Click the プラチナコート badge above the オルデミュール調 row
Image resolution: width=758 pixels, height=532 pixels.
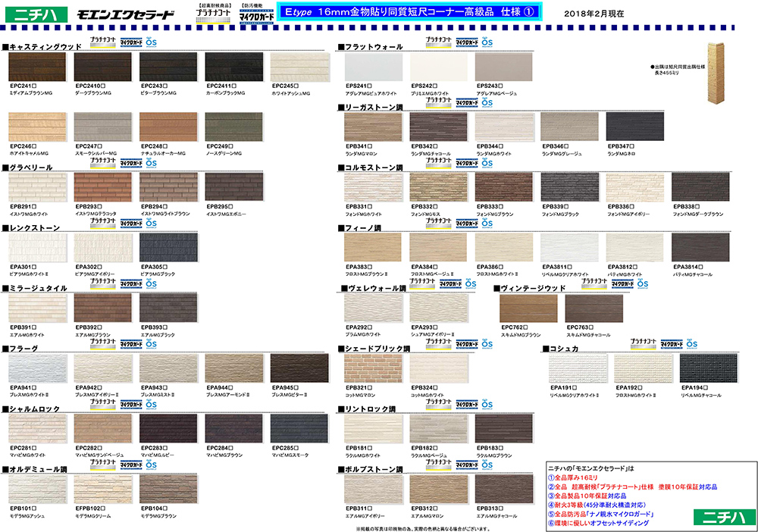(102, 465)
